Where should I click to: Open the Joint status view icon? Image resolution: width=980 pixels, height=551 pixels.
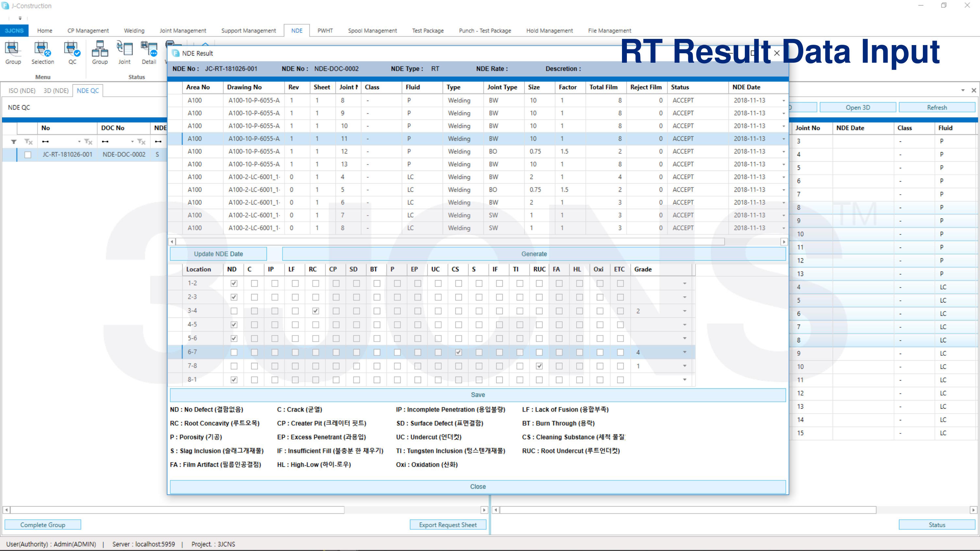coord(124,53)
